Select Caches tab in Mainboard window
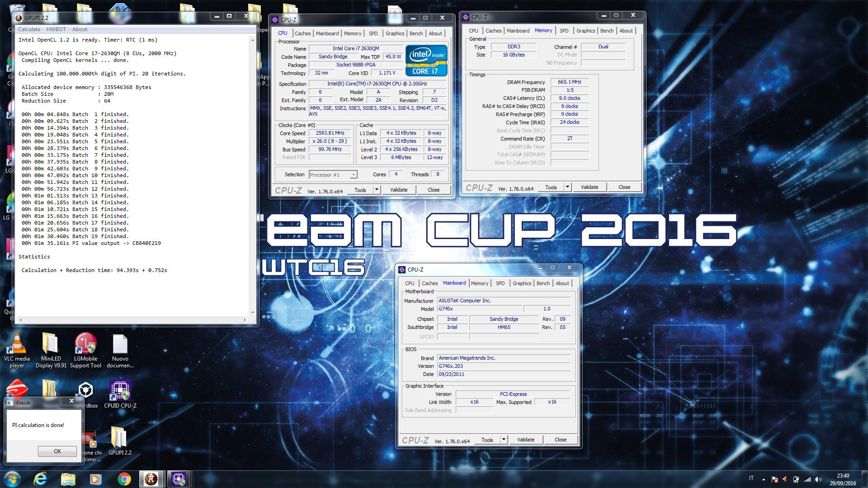Viewport: 868px width, 488px height. pos(429,283)
